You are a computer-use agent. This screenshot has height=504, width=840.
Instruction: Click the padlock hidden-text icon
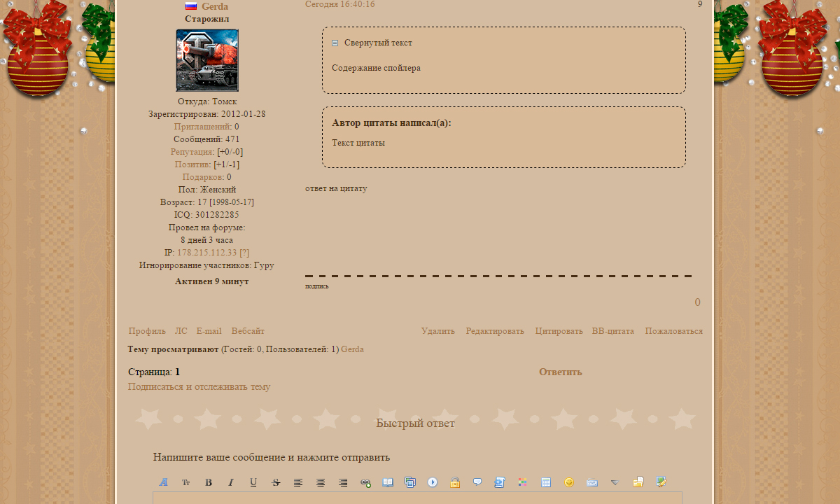455,482
